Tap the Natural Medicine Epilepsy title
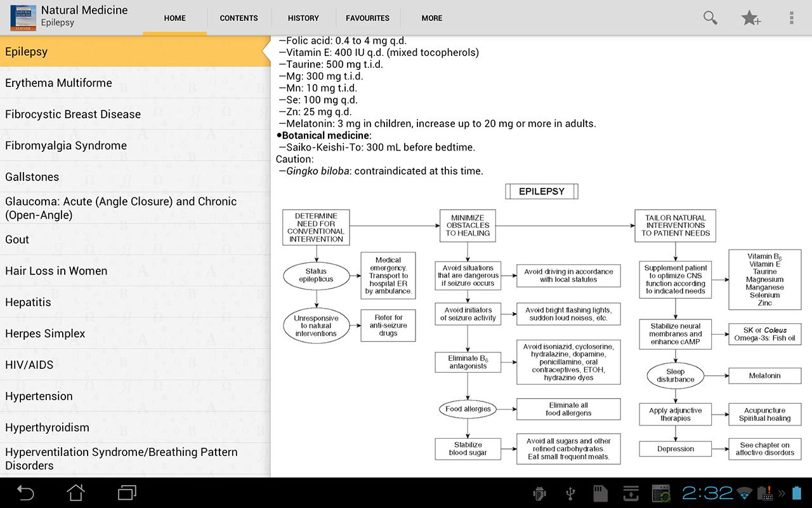This screenshot has width=812, height=508. (84, 16)
